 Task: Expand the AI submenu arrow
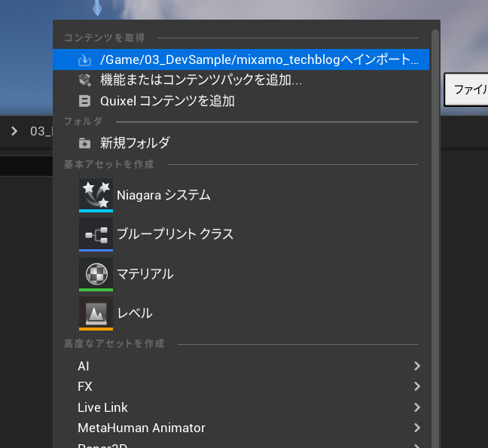[x=417, y=366]
